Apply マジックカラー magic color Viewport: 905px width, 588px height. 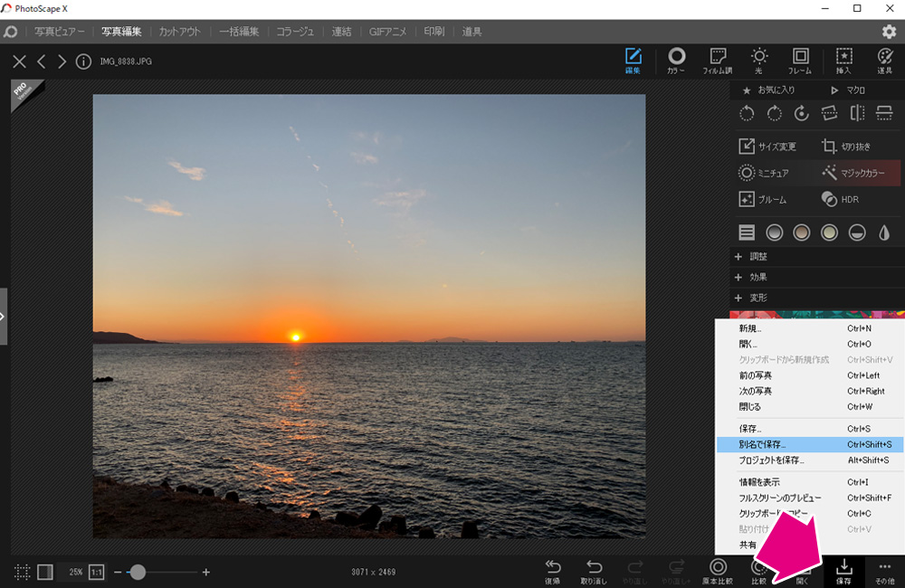coord(853,173)
